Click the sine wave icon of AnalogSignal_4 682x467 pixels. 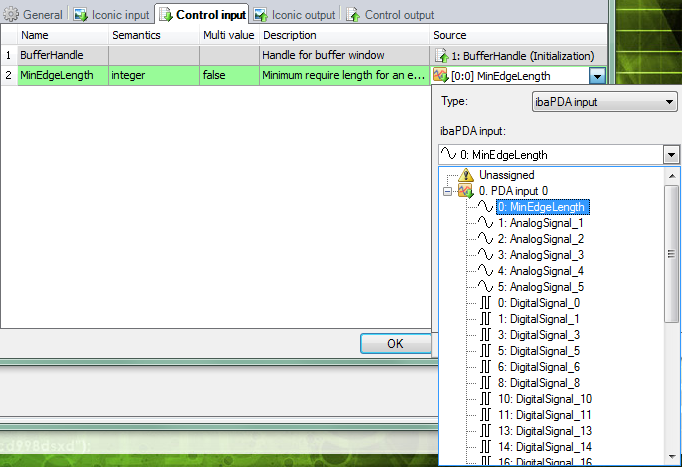485,270
